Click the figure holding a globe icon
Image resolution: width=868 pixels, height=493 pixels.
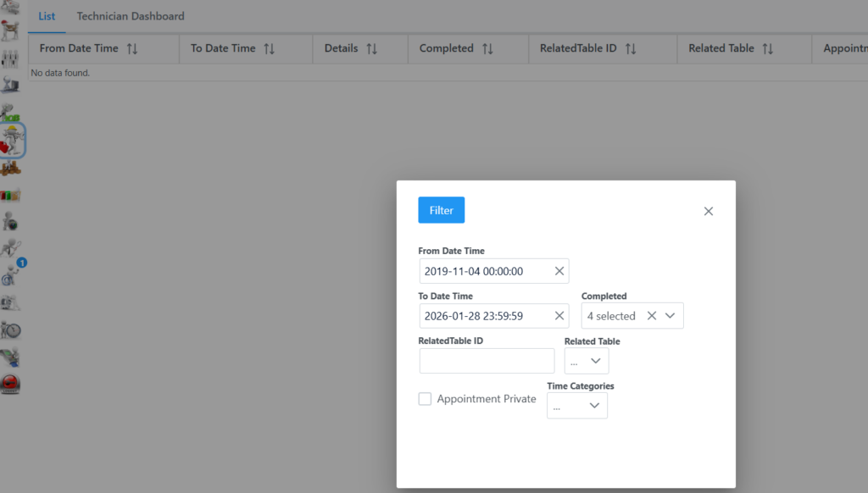click(x=11, y=222)
